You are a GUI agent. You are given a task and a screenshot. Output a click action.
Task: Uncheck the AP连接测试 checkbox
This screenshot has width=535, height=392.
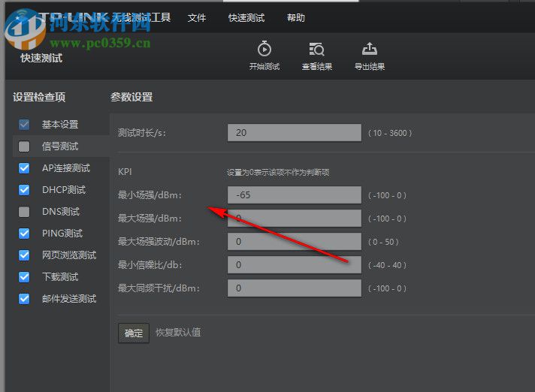click(x=24, y=168)
